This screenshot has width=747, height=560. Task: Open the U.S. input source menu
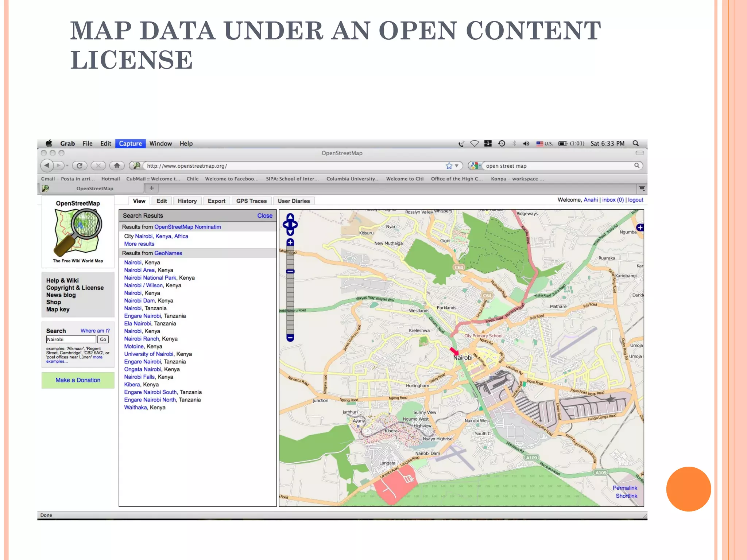coord(545,144)
